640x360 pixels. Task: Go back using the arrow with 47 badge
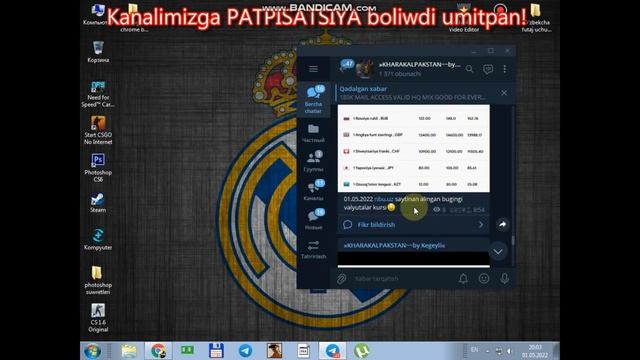point(346,66)
